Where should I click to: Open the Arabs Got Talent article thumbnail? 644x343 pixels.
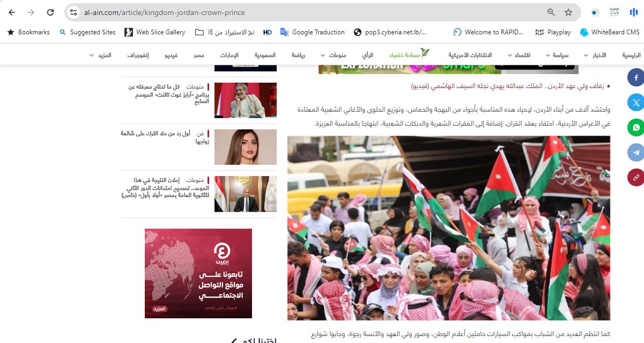(x=246, y=100)
